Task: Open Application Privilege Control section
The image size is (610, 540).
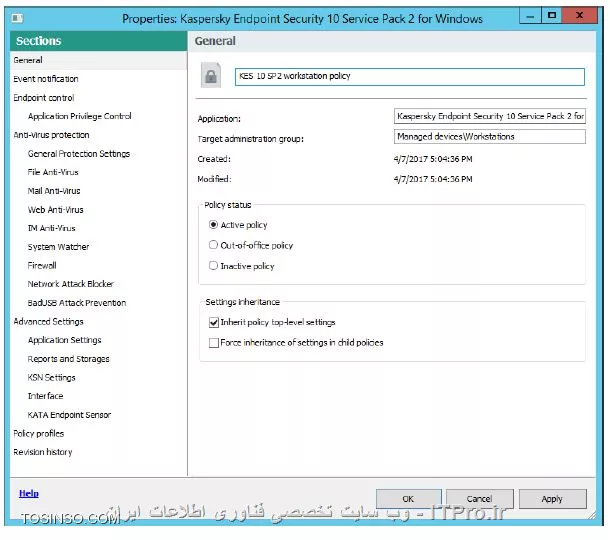Action: pyautogui.click(x=80, y=116)
